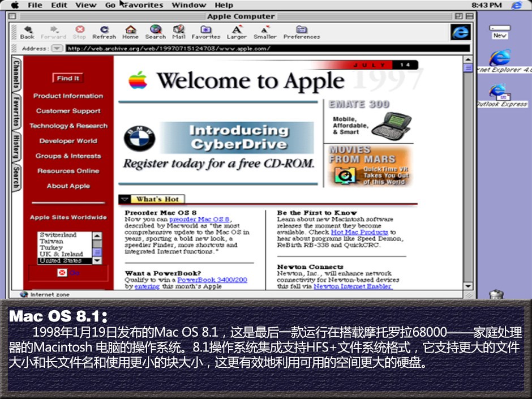Switch to the Search side tab
The width and height of the screenshot is (532, 399).
click(x=16, y=177)
